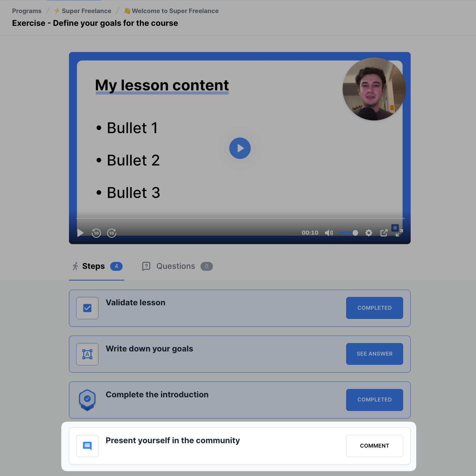Click the text-box icon for Write down your goals
This screenshot has height=476, width=476.
[87, 354]
